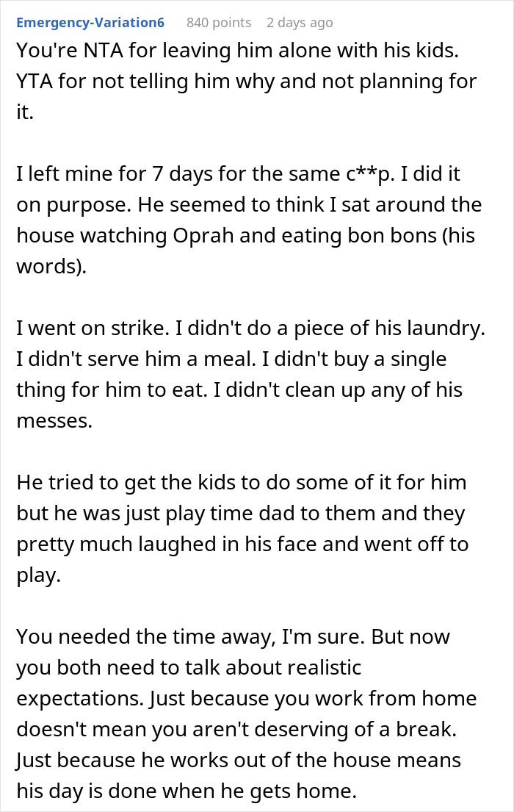
Task: Open Emergency-Variation6 user profile
Action: [90, 23]
